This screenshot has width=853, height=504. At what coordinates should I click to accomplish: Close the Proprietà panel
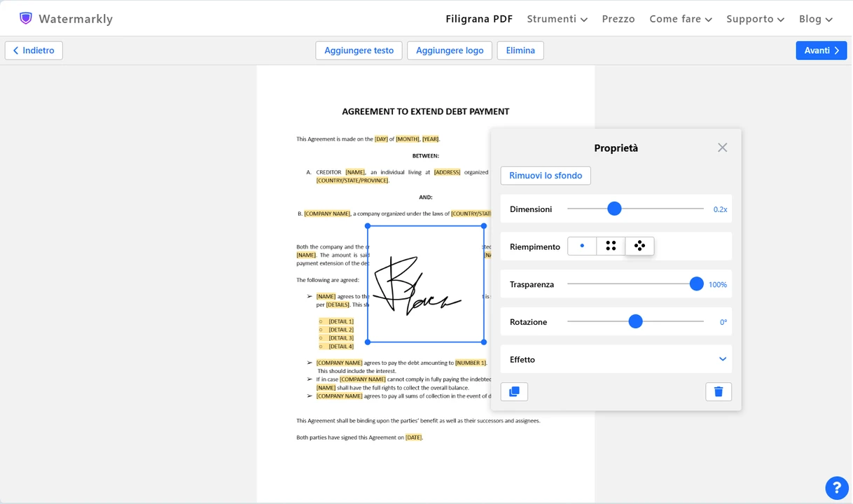[x=722, y=148]
